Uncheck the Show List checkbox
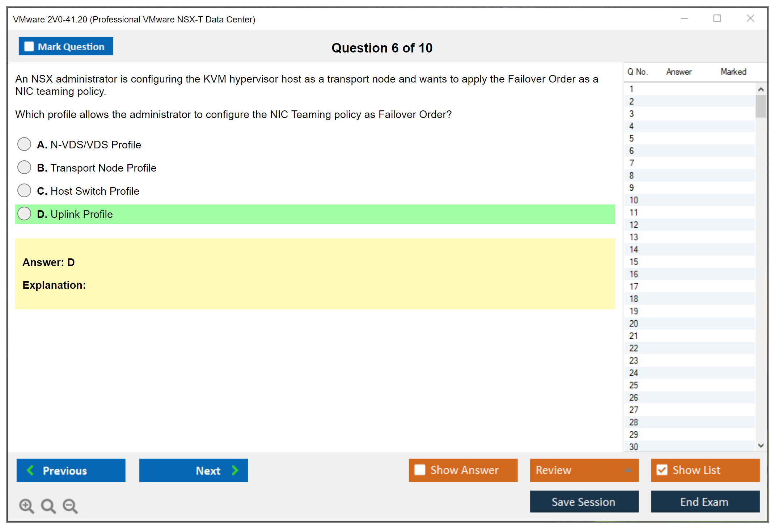The width and height of the screenshot is (778, 532). point(662,470)
